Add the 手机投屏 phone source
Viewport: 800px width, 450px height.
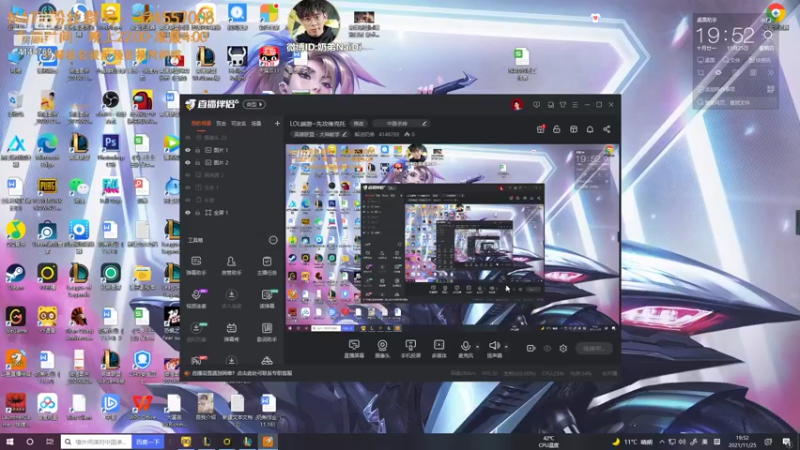(410, 349)
